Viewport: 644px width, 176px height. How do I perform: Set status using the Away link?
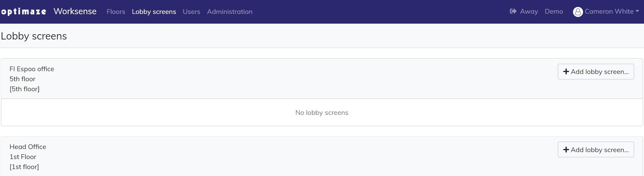529,11
